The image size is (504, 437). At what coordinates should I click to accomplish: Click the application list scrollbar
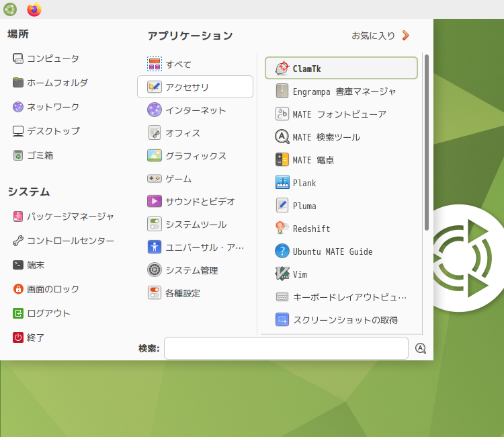coord(427,143)
